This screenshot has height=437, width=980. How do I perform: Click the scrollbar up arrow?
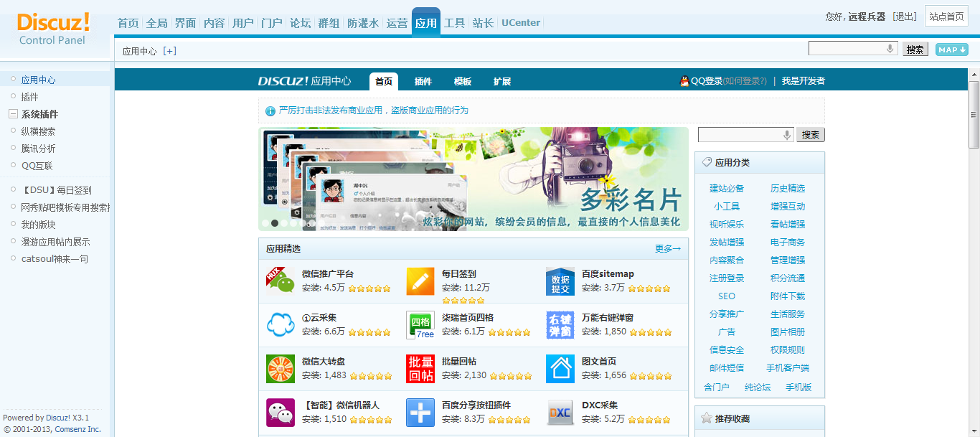974,75
